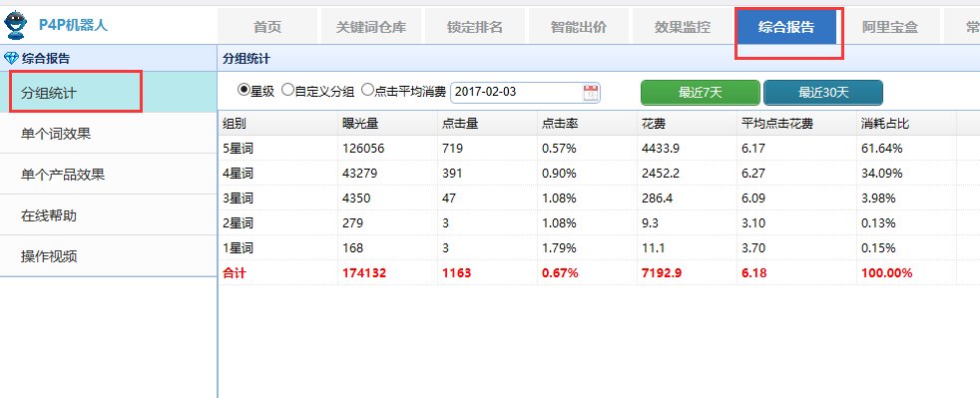The height and width of the screenshot is (398, 980).
Task: Click the total average cost 6.18
Action: [x=754, y=273]
